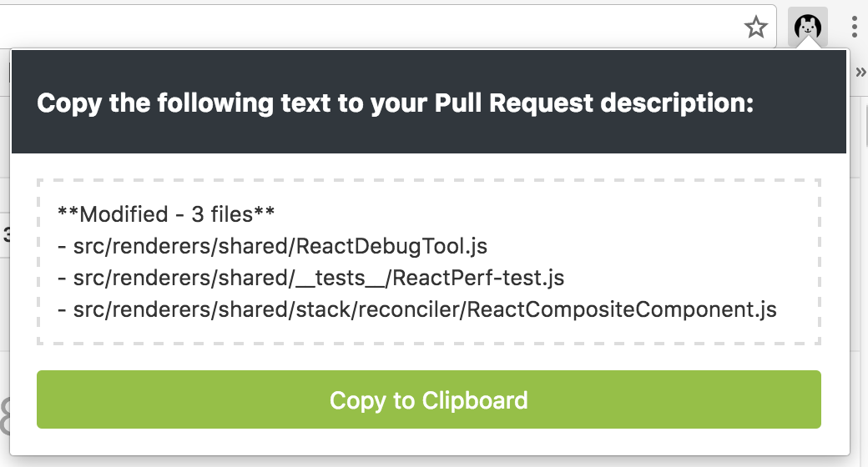
Task: Click the bookmark star icon
Action: click(x=756, y=28)
